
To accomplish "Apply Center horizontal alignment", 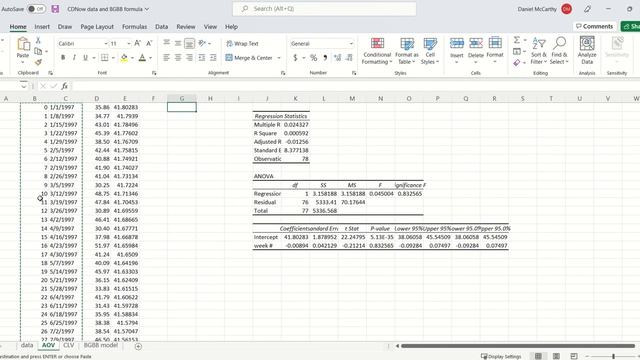I will click(178, 58).
